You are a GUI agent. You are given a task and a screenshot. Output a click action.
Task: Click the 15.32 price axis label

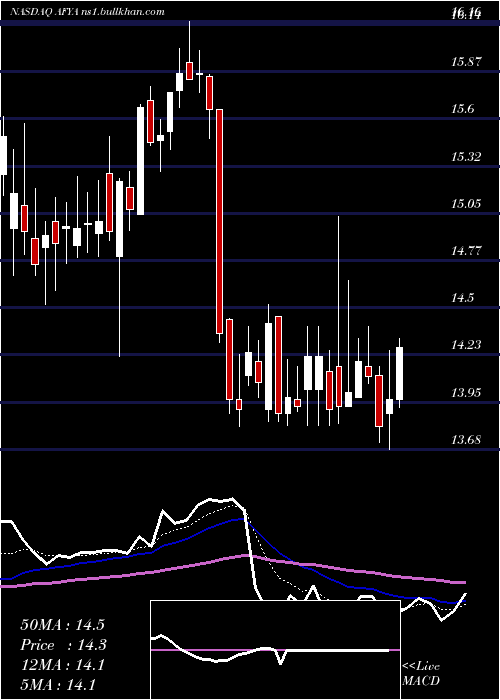point(466,157)
